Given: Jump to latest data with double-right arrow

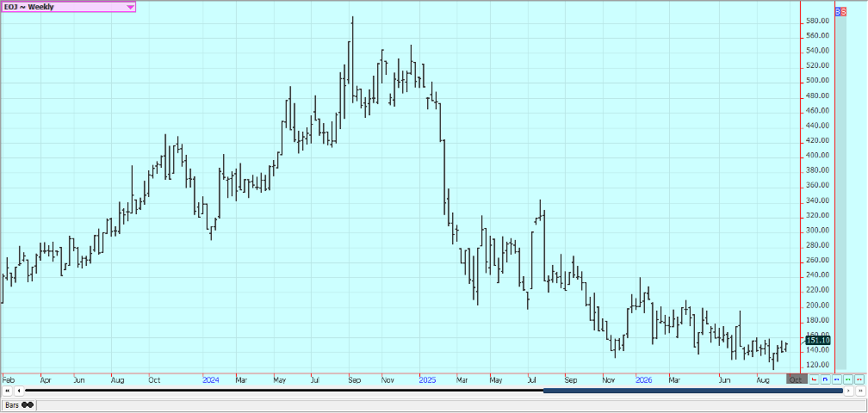Looking at the screenshot, I should pos(860,391).
